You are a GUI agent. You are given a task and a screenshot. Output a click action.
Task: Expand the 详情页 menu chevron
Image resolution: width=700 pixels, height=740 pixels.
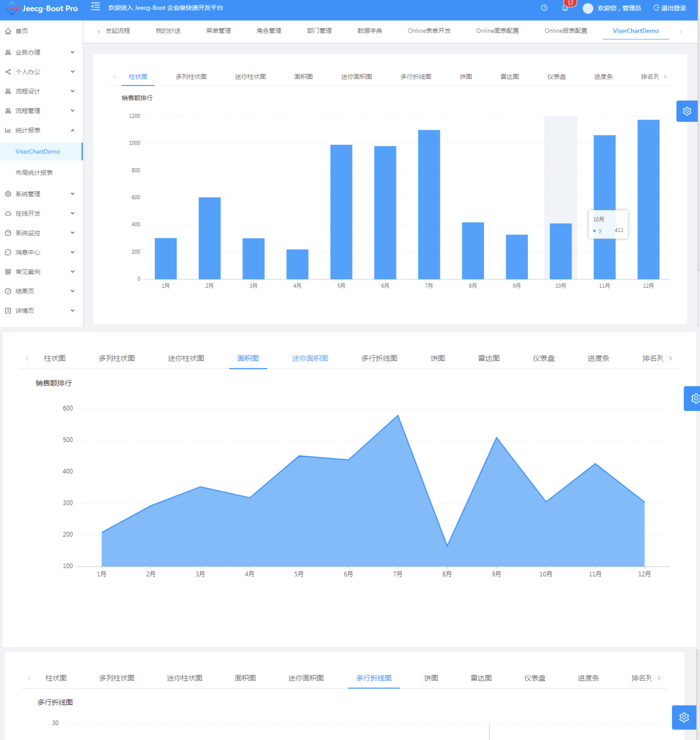72,310
